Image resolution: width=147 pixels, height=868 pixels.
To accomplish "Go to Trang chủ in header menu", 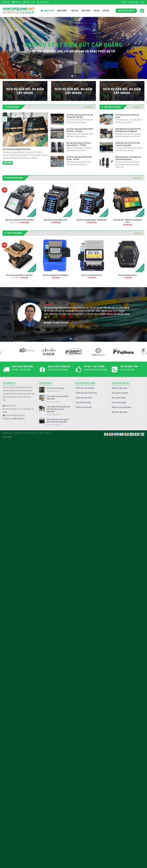I will tap(47, 11).
